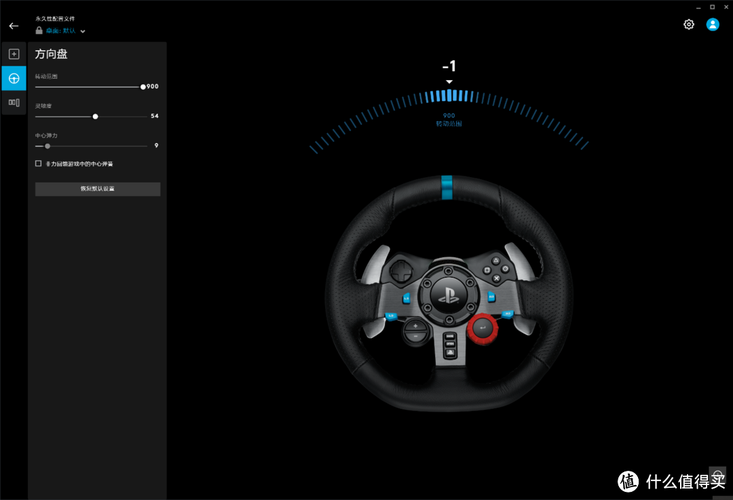Open the Assignments tab (plus square icon)
This screenshot has width=733, height=500.
click(14, 54)
